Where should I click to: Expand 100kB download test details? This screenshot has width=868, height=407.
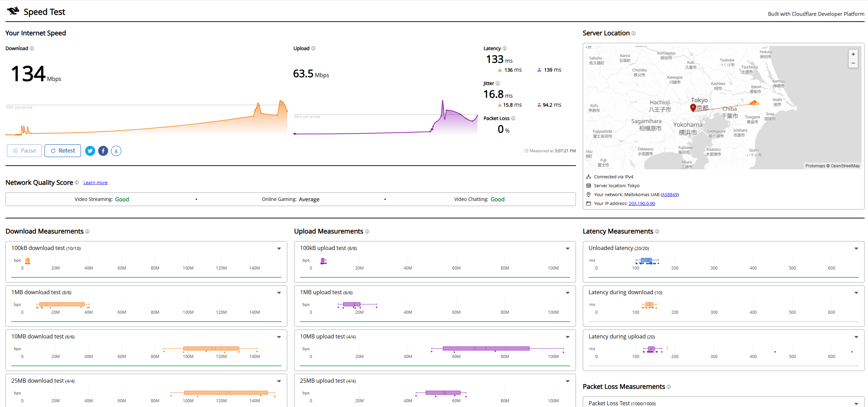[x=279, y=249]
